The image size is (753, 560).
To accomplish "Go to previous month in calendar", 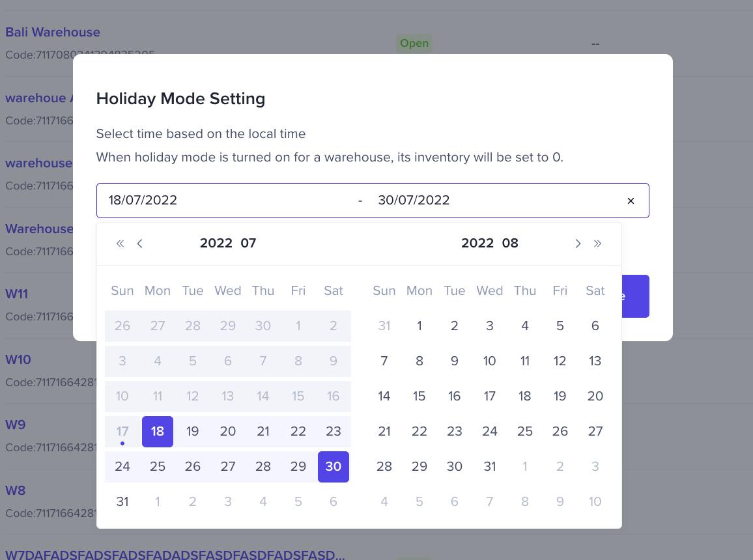I will pos(140,244).
